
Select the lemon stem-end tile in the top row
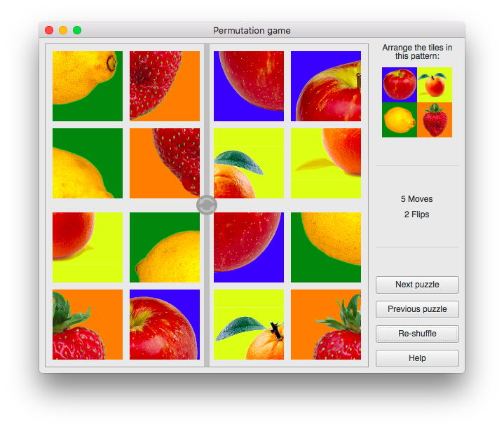pos(88,86)
